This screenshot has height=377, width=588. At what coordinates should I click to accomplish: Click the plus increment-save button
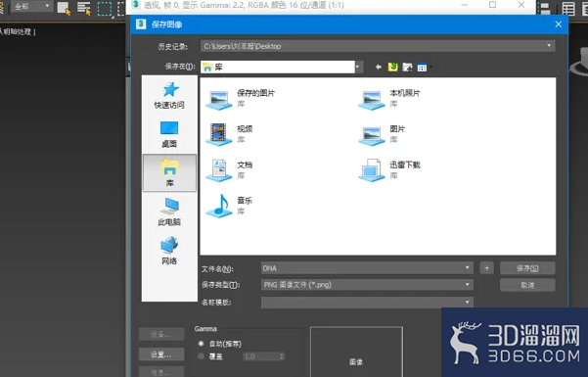tap(487, 268)
